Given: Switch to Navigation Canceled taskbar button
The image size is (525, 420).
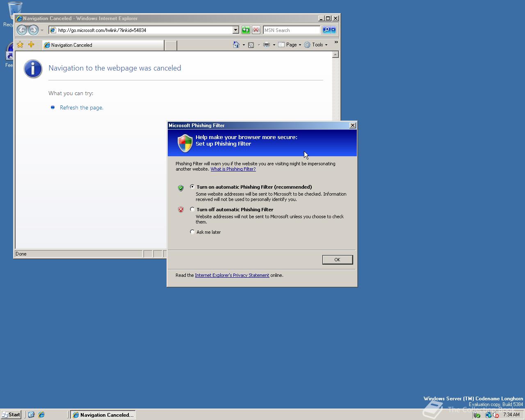Looking at the screenshot, I should [x=103, y=415].
